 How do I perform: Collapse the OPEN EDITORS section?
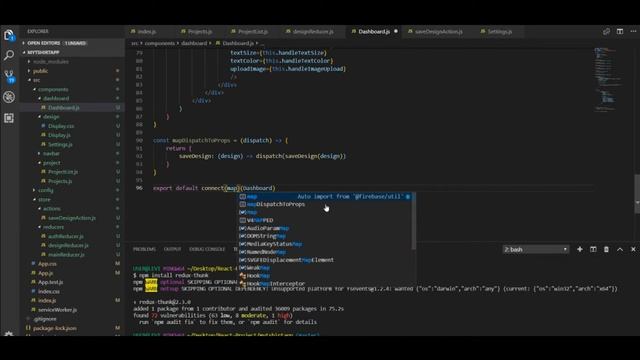pos(23,43)
